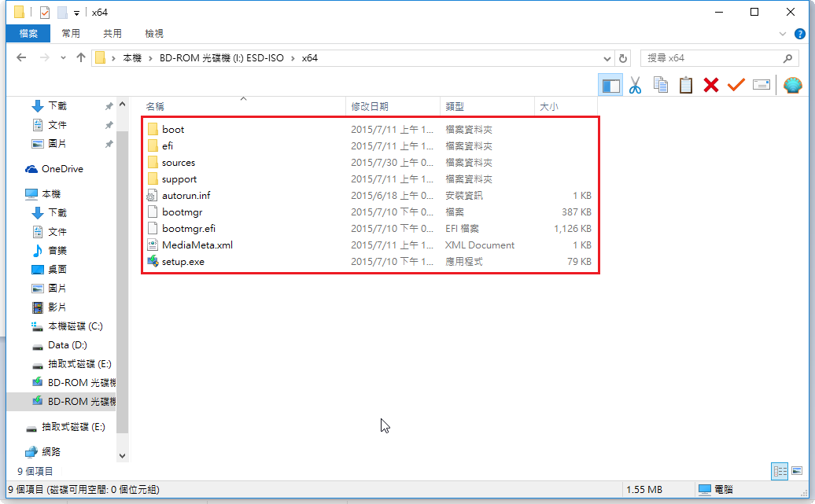
Task: Open the 檔案 file menu tab
Action: tap(28, 34)
